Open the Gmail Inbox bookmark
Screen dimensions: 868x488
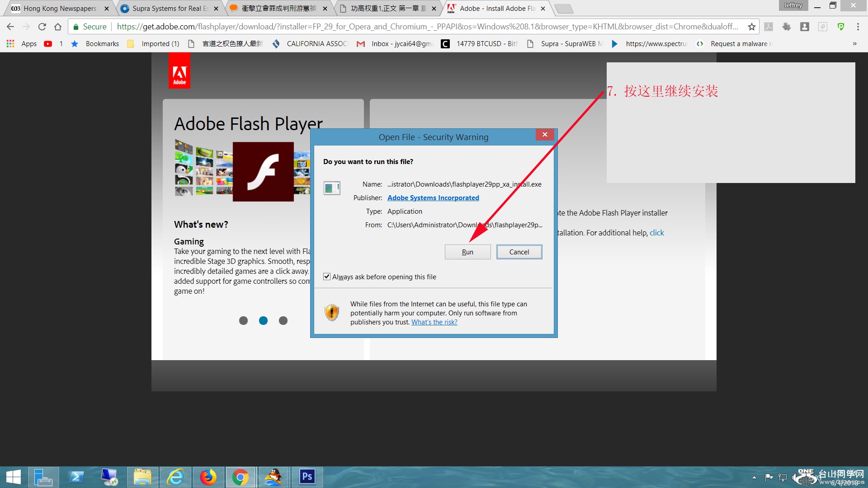[x=395, y=44]
